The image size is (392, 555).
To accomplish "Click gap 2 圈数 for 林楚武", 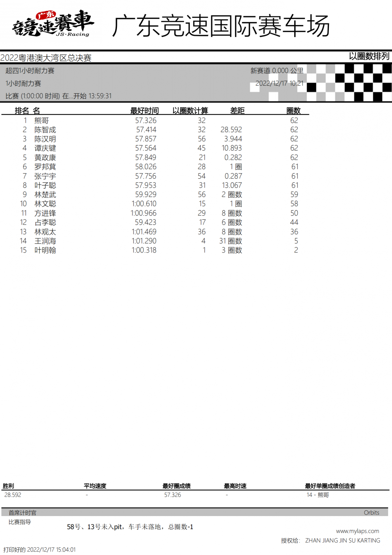I will tap(232, 195).
